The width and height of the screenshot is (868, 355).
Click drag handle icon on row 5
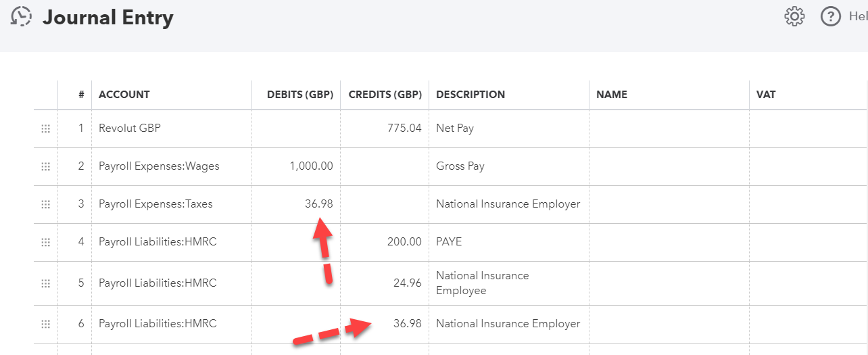46,283
